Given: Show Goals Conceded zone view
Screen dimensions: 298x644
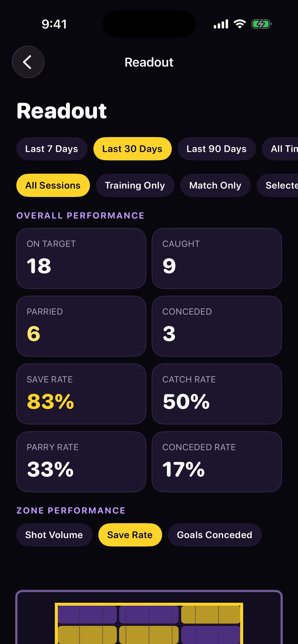Looking at the screenshot, I should point(215,535).
